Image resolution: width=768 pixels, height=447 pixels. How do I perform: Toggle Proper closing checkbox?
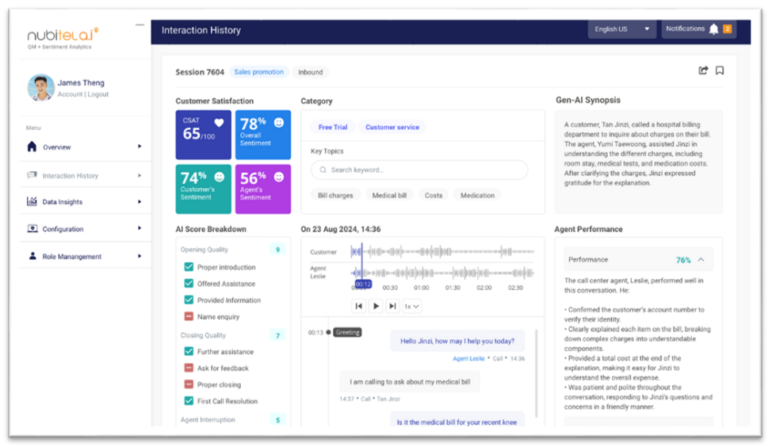coord(189,384)
